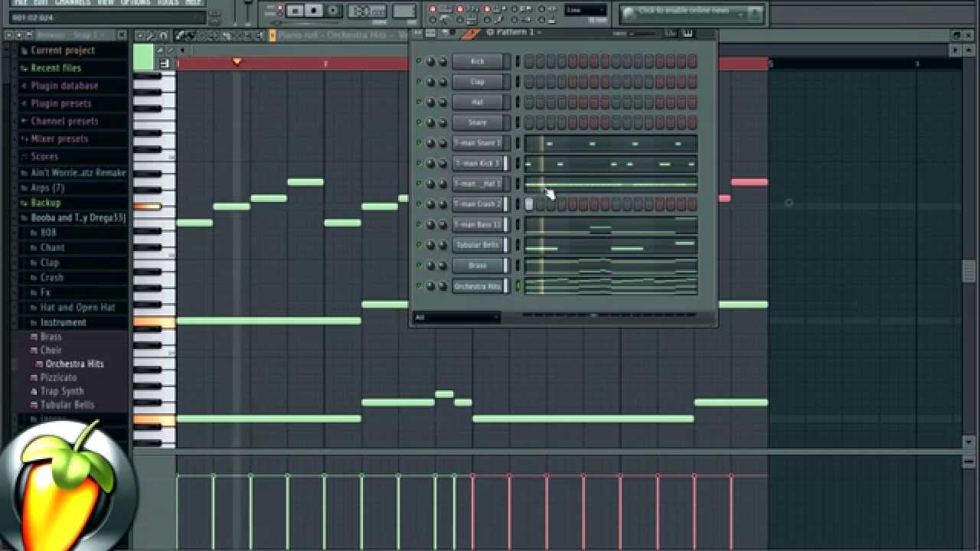Mute the Orchestra Hits channel LED
Viewport: 980px width, 551px height.
point(418,286)
